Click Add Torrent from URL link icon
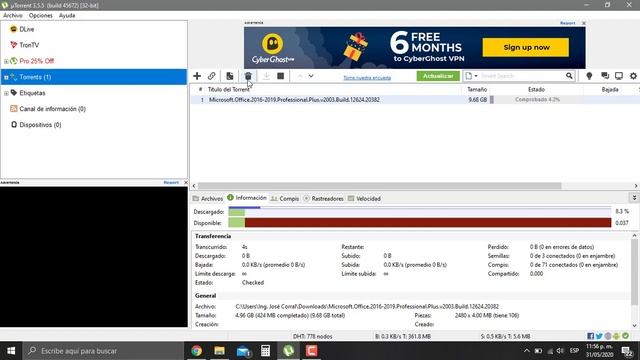 tap(211, 76)
